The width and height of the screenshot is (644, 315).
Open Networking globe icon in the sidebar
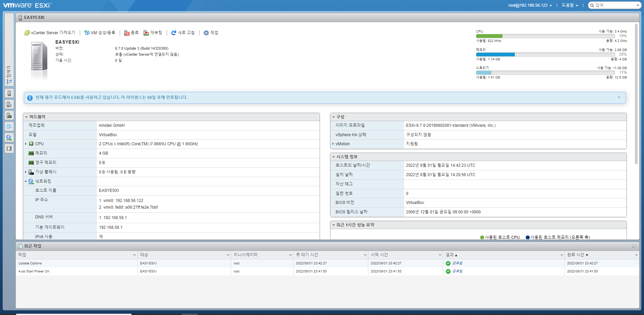click(9, 138)
